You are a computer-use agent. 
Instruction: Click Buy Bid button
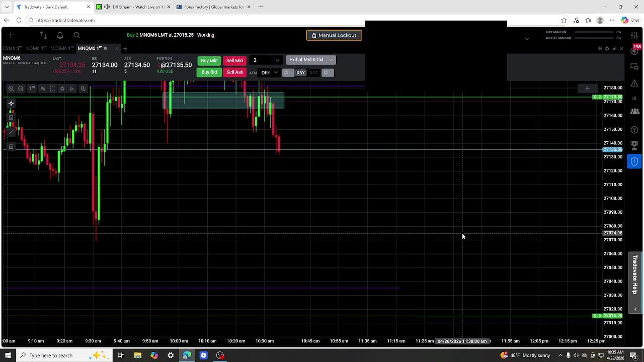(x=209, y=72)
